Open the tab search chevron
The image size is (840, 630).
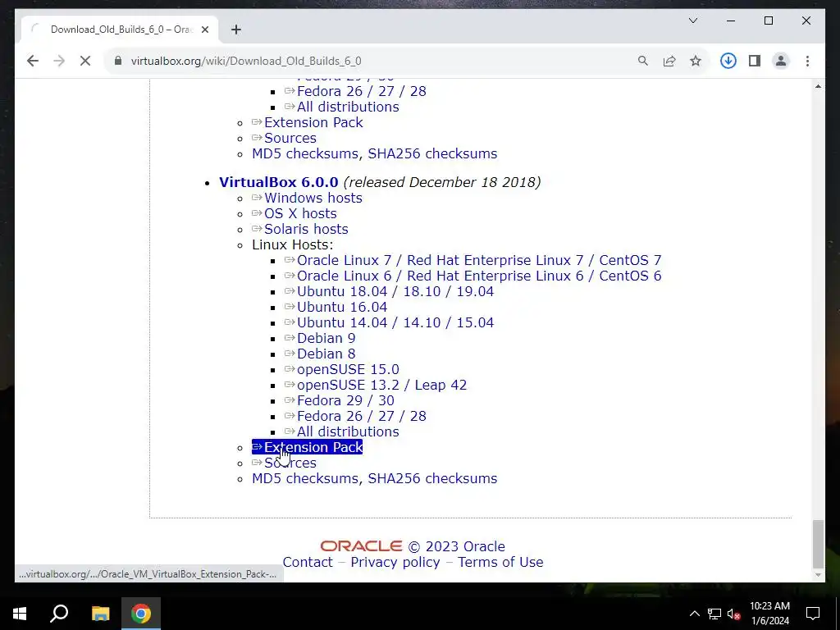692,21
